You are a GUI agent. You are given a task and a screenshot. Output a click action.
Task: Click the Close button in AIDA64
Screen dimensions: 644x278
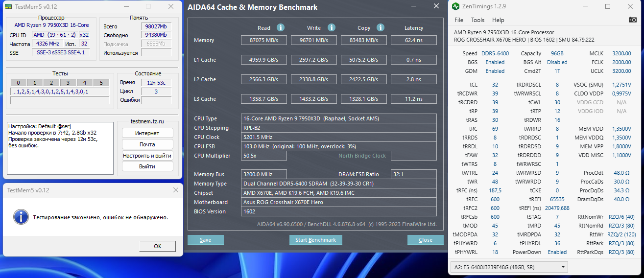click(x=426, y=240)
